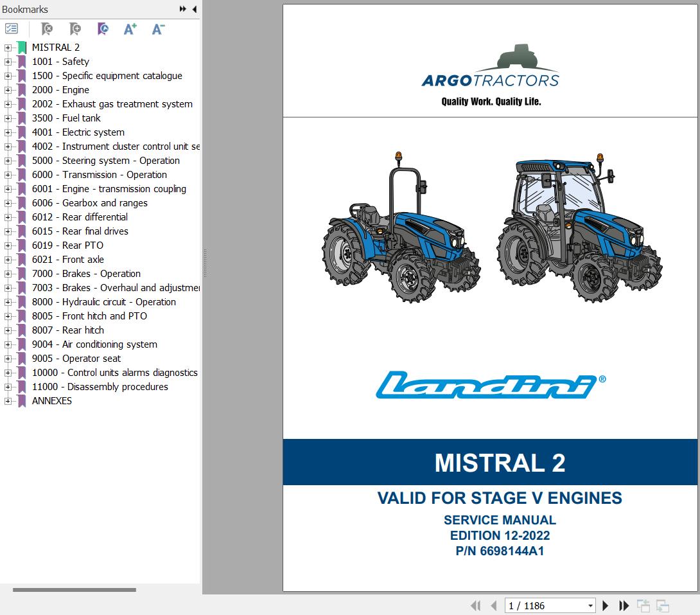
Task: Select 6015 - Rear final drives
Action: tap(80, 231)
